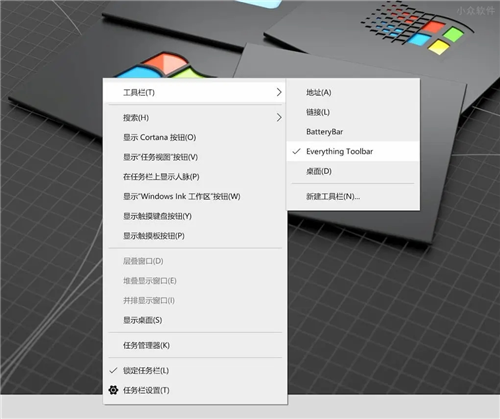
Task: Choose 显示触摸键盘按钮(Y)
Action: (195, 216)
